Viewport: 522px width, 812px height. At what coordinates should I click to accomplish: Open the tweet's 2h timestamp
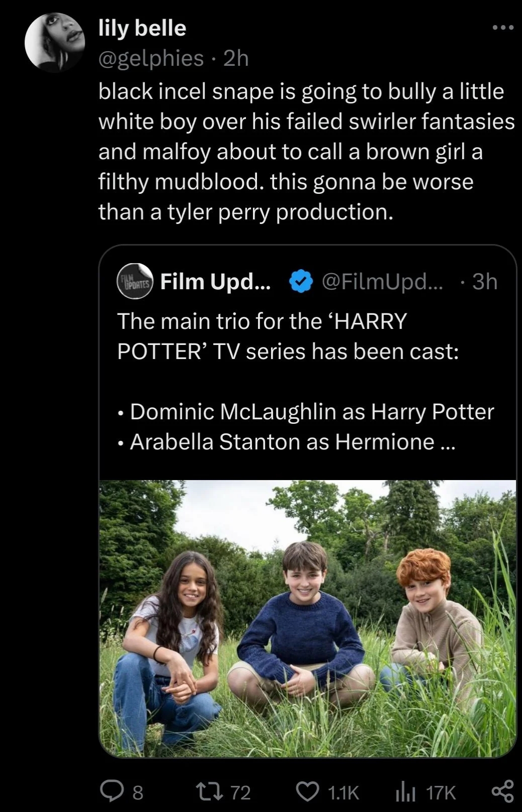(236, 58)
